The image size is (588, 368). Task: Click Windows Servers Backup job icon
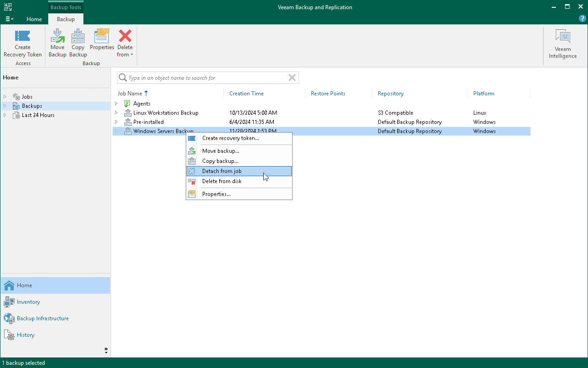click(128, 131)
